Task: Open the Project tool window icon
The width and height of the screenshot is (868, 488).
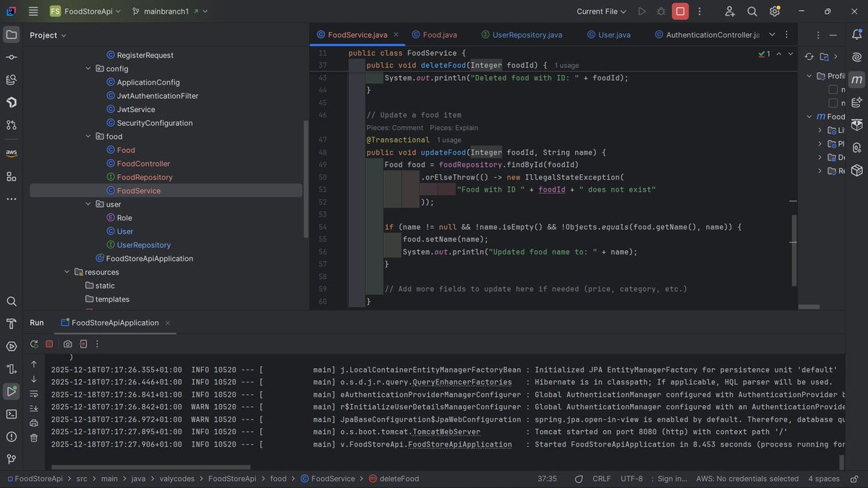Action: tap(11, 35)
